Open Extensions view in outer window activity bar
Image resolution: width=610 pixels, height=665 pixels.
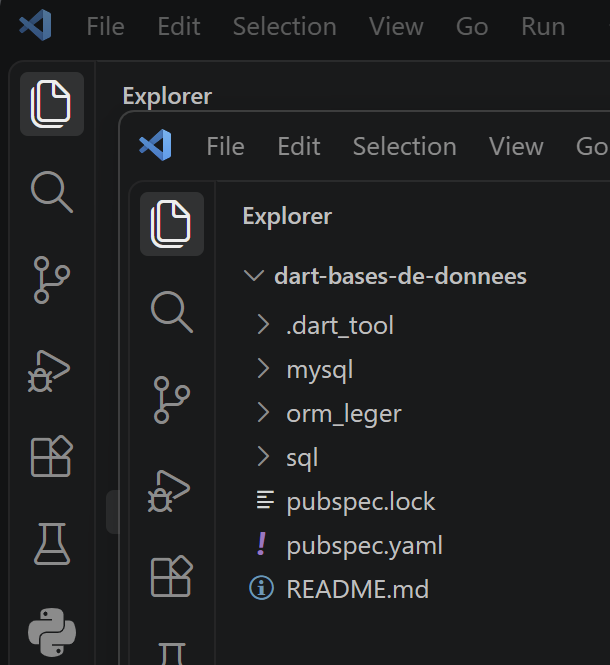52,456
